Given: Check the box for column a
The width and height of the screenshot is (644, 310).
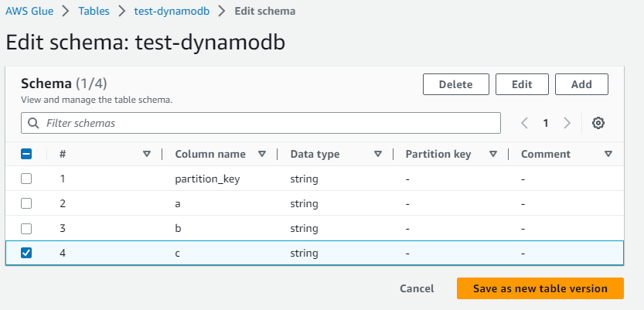Looking at the screenshot, I should pos(26,203).
